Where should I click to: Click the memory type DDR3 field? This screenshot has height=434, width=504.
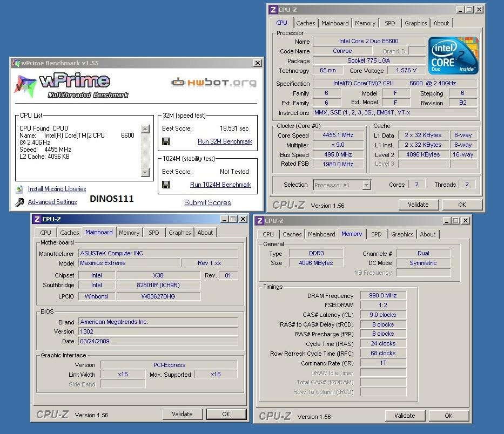tap(317, 253)
